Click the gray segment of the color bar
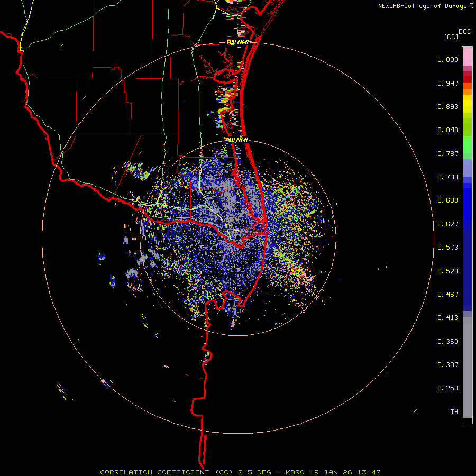 click(x=467, y=368)
